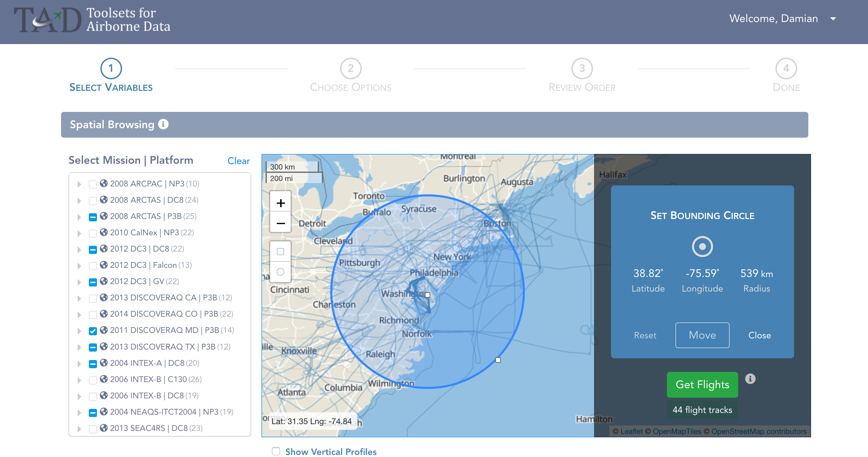Click the globe icon for 2014 DISCOVERAQ CO
868x457 pixels.
coord(104,314)
